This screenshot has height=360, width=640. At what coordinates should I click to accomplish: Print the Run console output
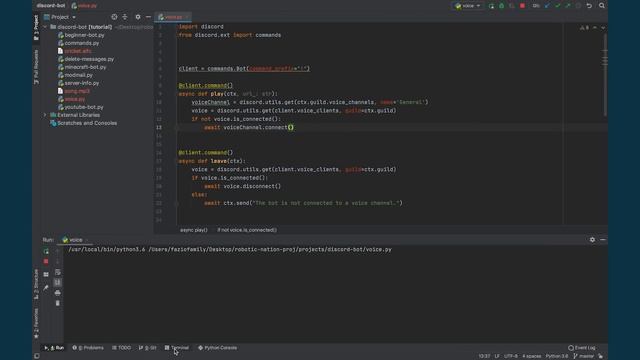58,293
